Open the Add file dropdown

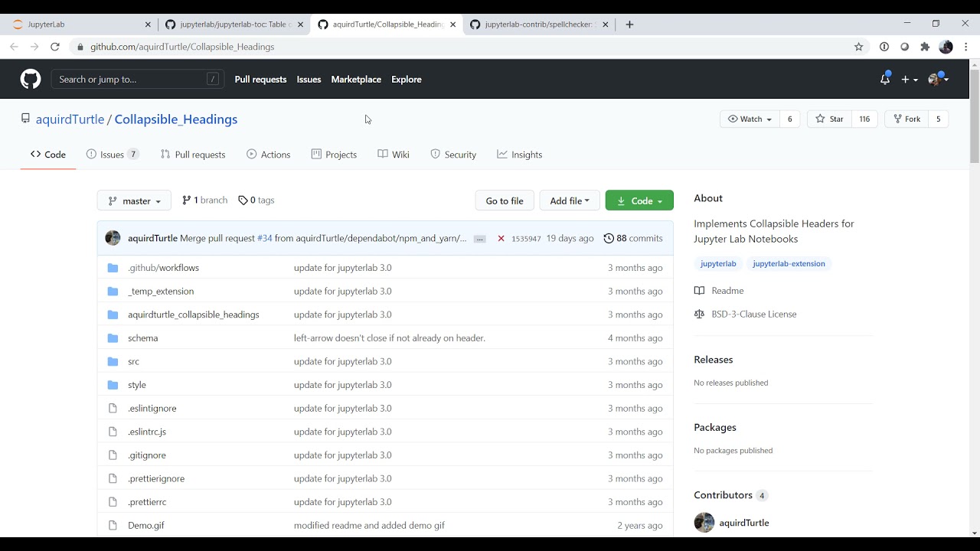pyautogui.click(x=570, y=201)
